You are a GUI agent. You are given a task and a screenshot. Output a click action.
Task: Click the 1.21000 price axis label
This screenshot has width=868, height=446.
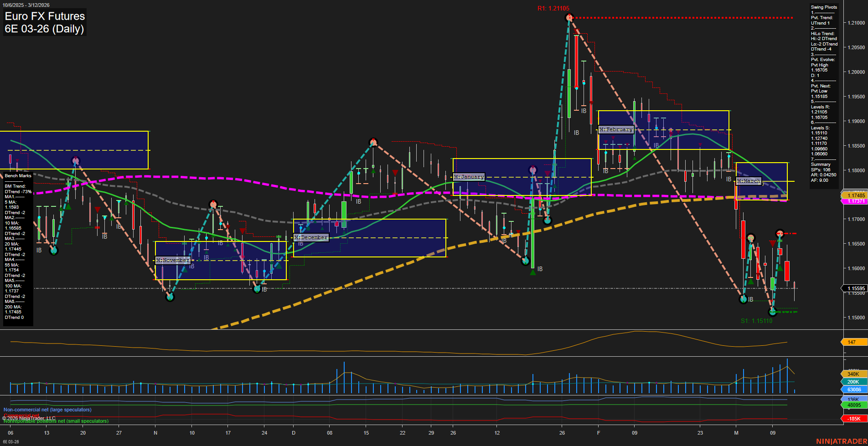coord(856,23)
